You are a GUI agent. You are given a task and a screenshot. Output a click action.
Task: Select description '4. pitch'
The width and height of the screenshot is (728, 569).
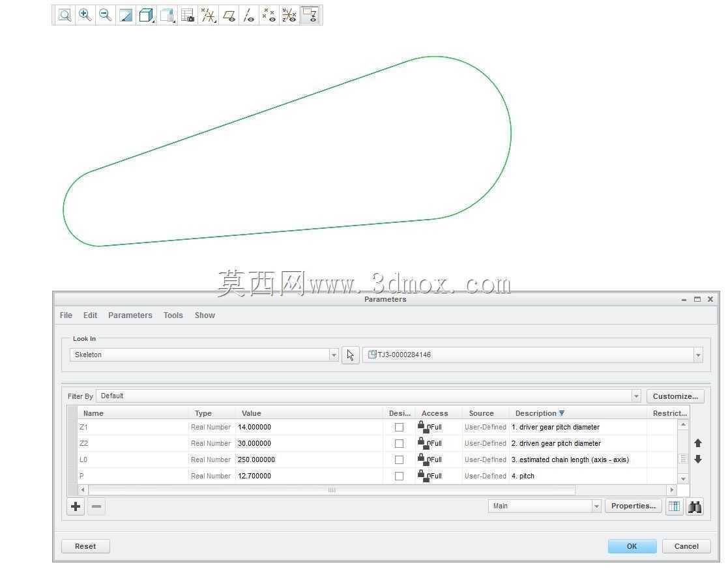click(523, 476)
